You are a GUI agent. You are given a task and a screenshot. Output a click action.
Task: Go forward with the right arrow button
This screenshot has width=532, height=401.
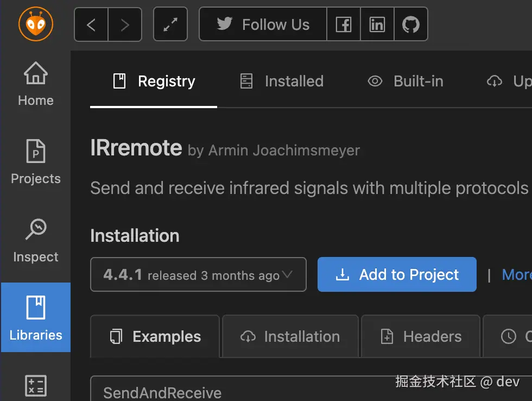coord(125,24)
